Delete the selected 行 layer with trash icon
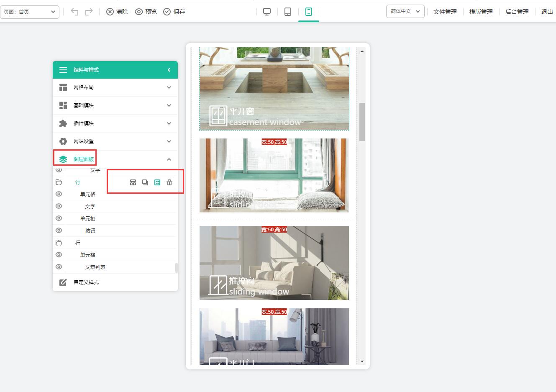This screenshot has height=392, width=556. [169, 182]
